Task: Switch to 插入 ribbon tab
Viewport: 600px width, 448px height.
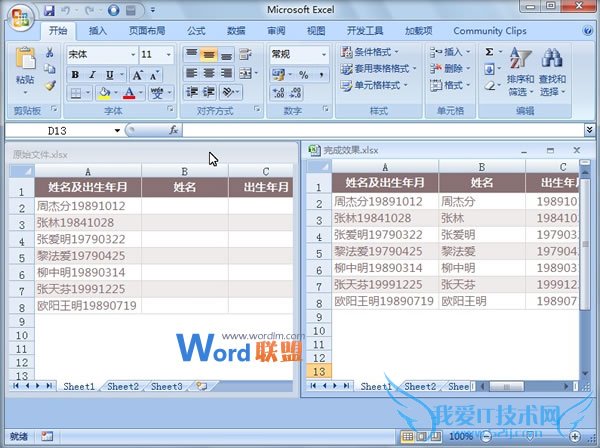Action: pos(98,31)
